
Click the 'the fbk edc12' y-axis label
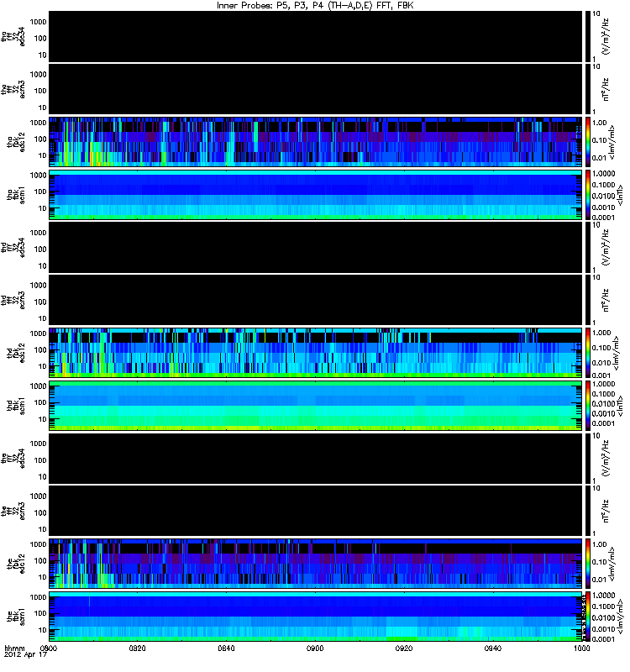pyautogui.click(x=16, y=564)
